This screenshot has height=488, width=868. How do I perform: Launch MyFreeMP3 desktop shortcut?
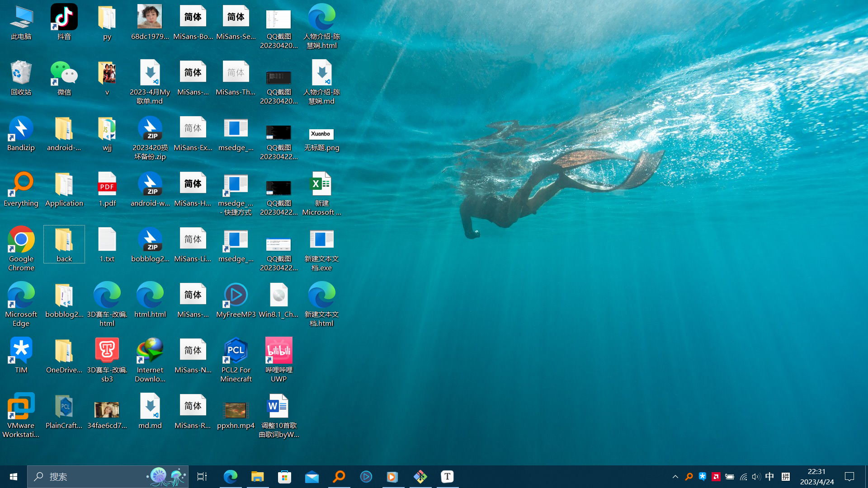pyautogui.click(x=236, y=300)
